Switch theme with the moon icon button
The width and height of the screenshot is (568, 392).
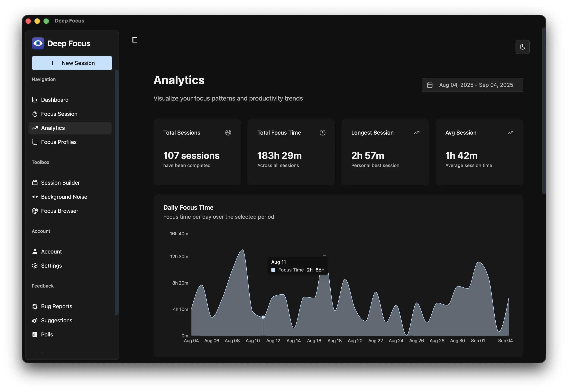pyautogui.click(x=522, y=47)
